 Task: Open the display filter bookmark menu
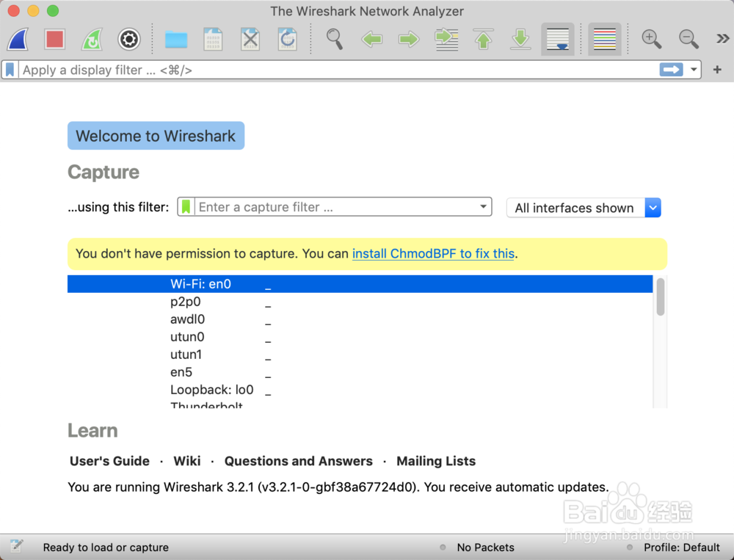click(x=10, y=70)
